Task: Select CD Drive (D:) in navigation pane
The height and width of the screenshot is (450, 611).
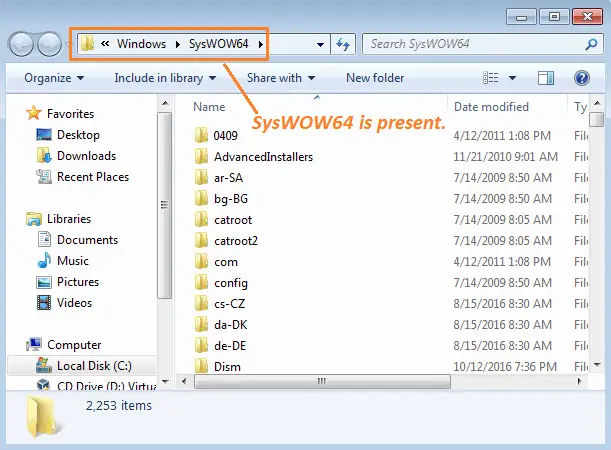Action: [95, 385]
